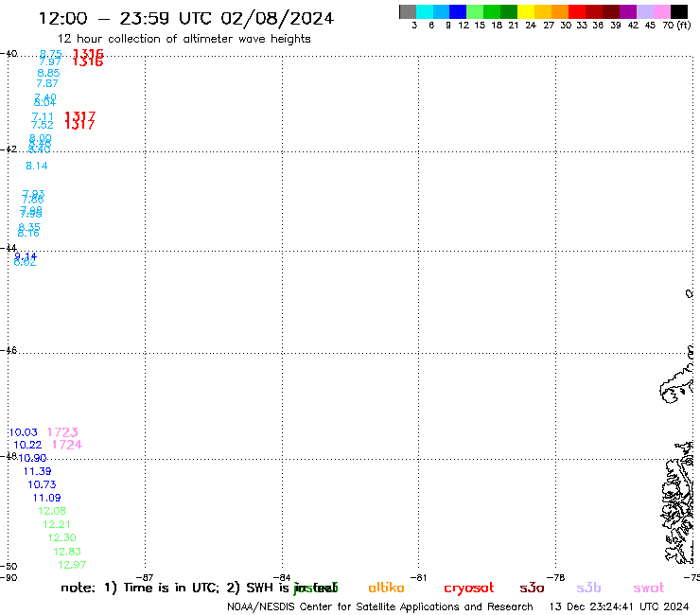This screenshot has width=700, height=615.
Task: Click the wave height value "10.22"
Action: pyautogui.click(x=27, y=445)
